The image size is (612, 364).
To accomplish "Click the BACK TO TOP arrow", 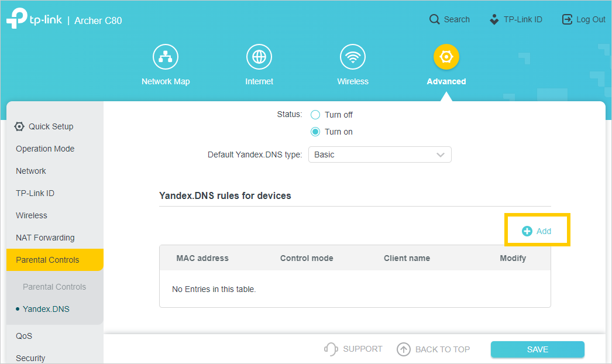I will point(404,349).
